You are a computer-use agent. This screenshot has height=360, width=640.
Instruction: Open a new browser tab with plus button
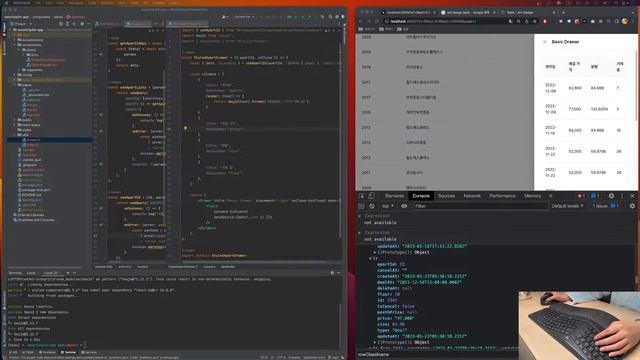tap(563, 12)
